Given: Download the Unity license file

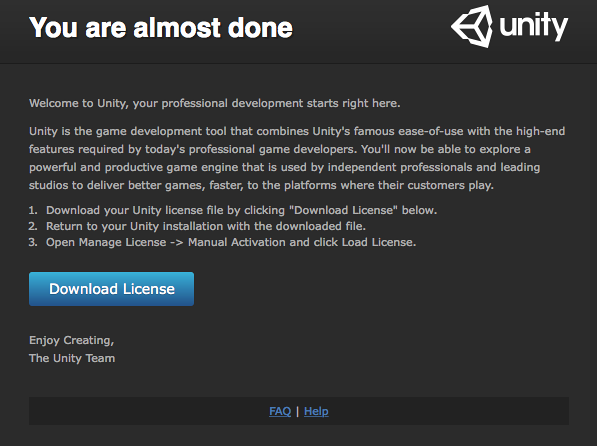Looking at the screenshot, I should point(112,289).
